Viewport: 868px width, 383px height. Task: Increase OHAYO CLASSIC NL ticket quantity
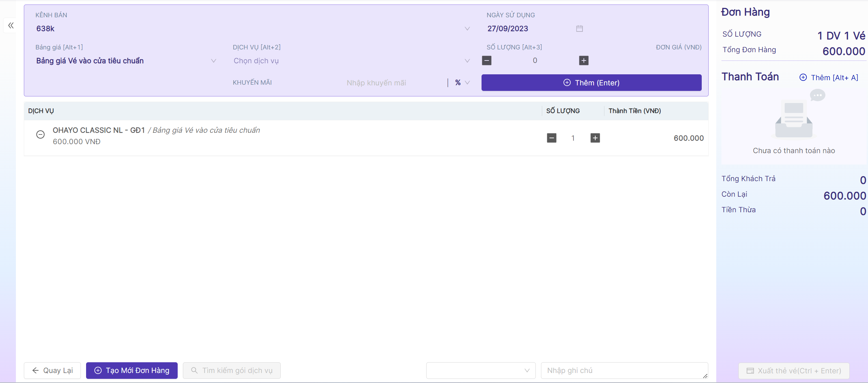[x=595, y=138]
